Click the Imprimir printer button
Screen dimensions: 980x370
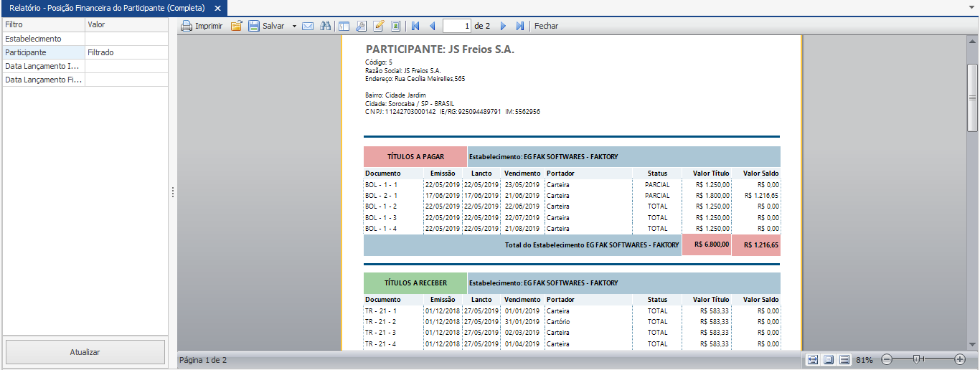tap(202, 26)
